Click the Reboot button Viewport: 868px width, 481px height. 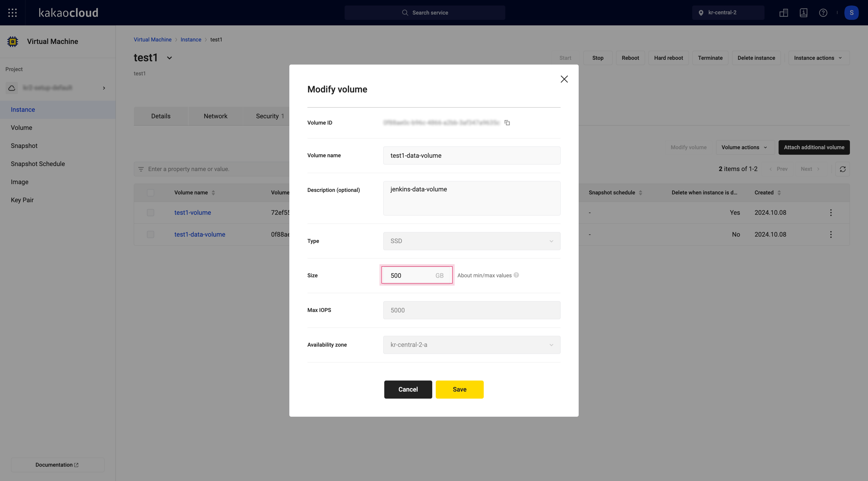point(630,58)
